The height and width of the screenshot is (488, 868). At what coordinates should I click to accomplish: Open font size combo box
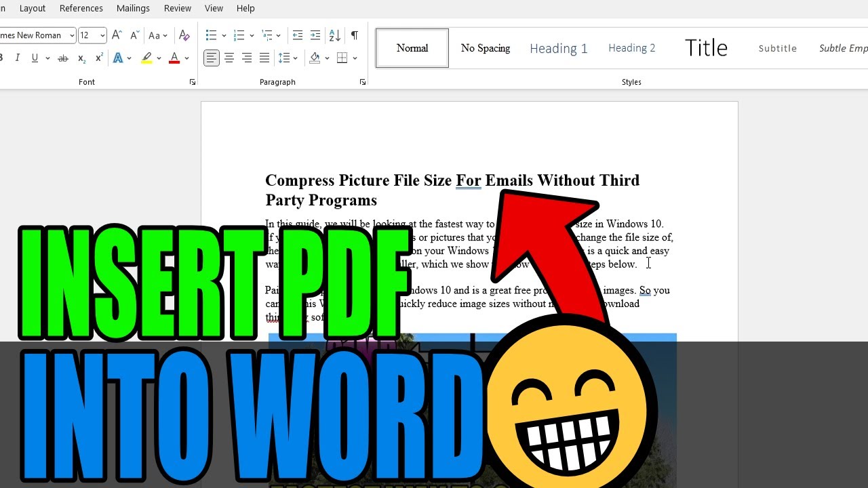(x=93, y=35)
